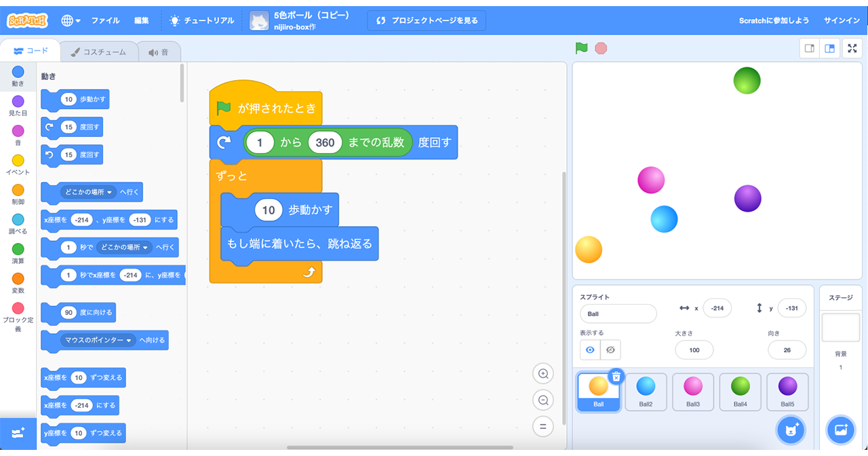Click the choose a backdrop button
The width and height of the screenshot is (868, 456).
[x=840, y=430]
